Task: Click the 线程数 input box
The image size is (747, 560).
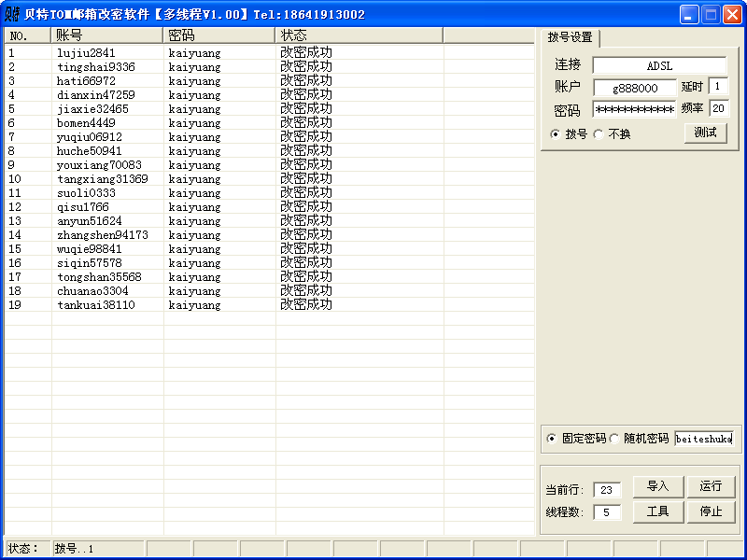Action: pos(606,512)
